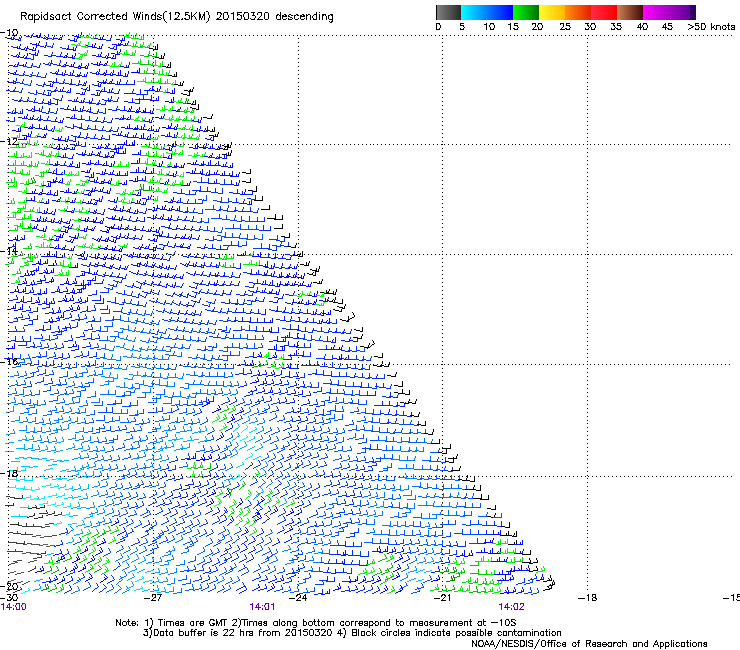
Task: Click the '-18' latitude label on left axis
Action: pos(9,473)
